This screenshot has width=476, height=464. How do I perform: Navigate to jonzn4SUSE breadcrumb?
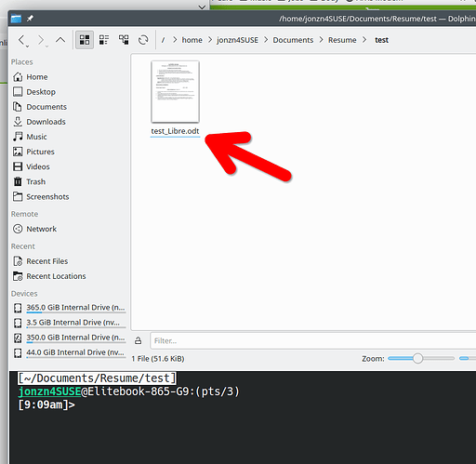(x=237, y=40)
